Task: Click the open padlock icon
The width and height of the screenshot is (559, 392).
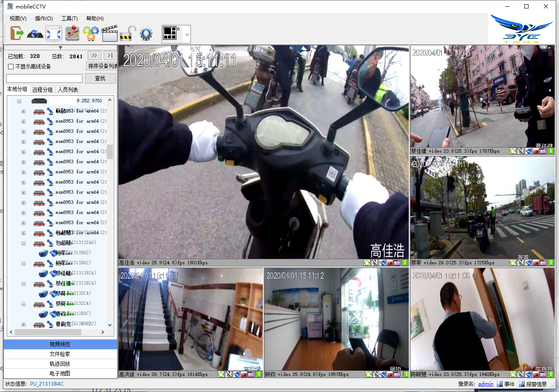Action: (128, 33)
